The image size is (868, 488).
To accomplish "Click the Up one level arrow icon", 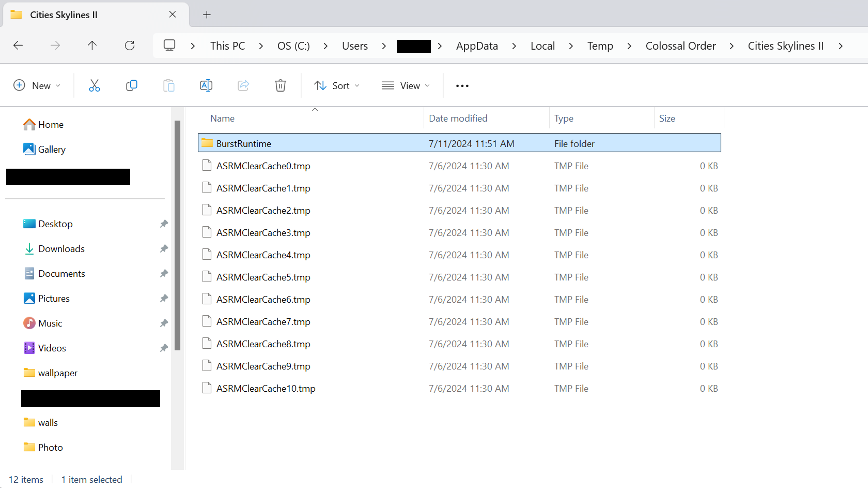I will pyautogui.click(x=92, y=46).
